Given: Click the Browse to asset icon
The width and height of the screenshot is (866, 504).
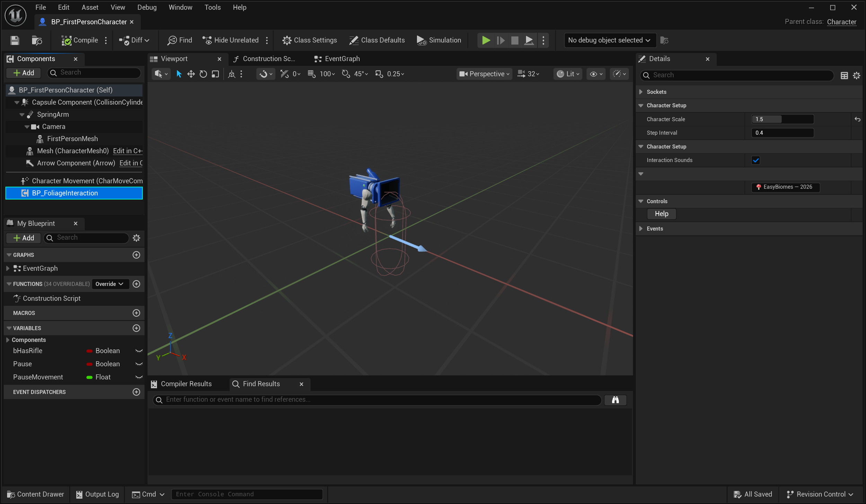Looking at the screenshot, I should [37, 40].
